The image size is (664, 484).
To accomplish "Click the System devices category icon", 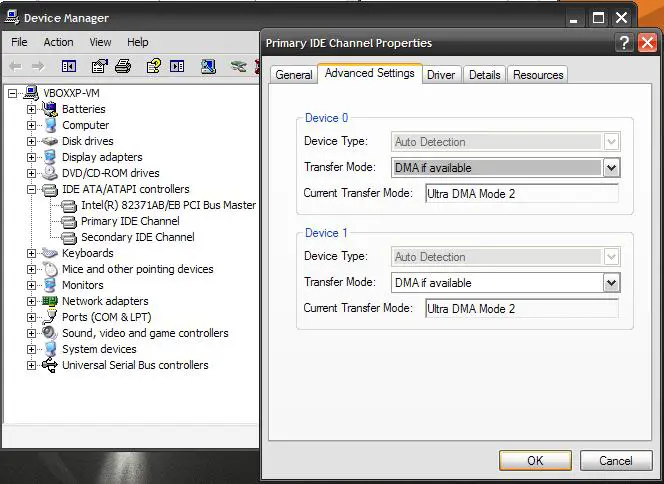I will (50, 349).
